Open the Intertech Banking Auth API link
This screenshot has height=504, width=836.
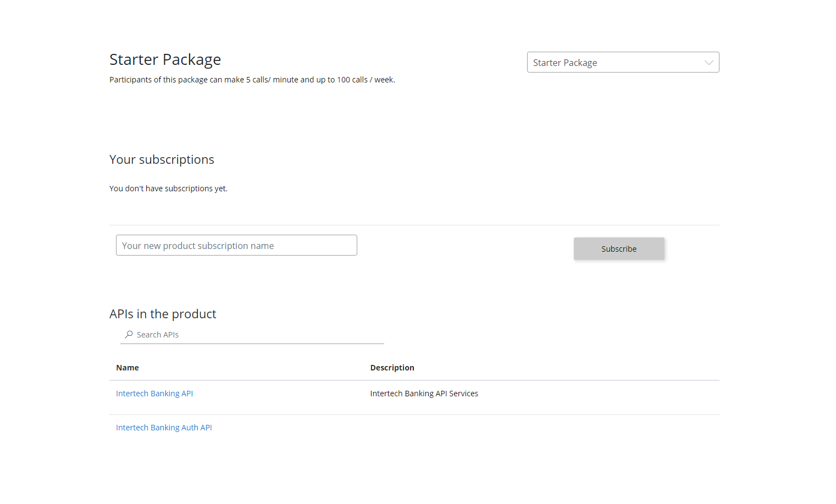click(x=164, y=428)
